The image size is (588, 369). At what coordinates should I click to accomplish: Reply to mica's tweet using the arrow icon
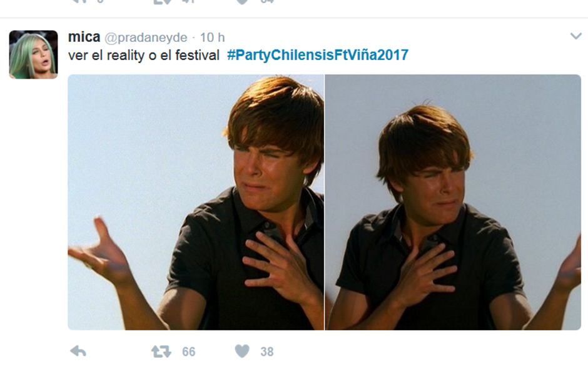point(78,351)
